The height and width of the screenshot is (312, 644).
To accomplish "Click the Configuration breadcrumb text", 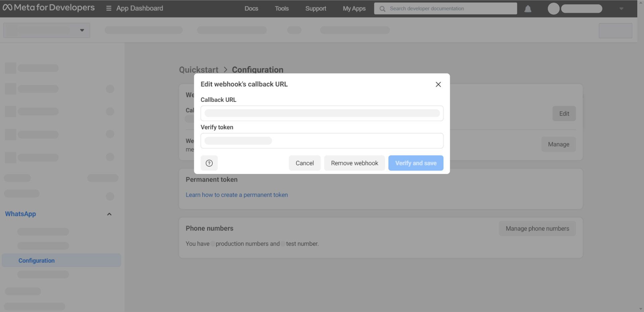I will (x=258, y=70).
